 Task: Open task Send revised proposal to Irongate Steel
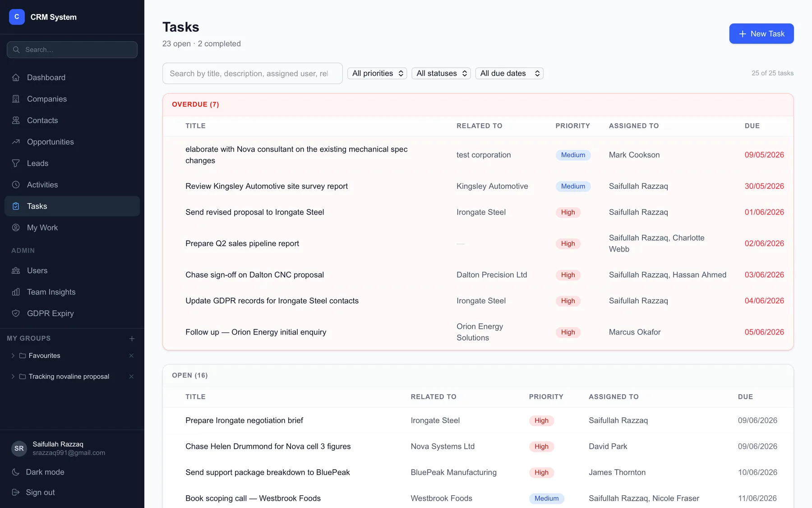click(x=255, y=212)
